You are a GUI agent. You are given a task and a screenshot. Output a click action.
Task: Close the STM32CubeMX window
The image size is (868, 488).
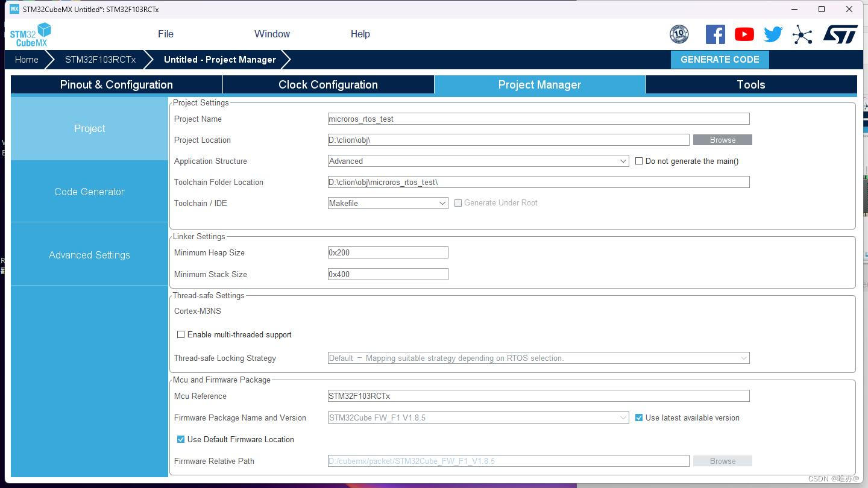coord(849,9)
